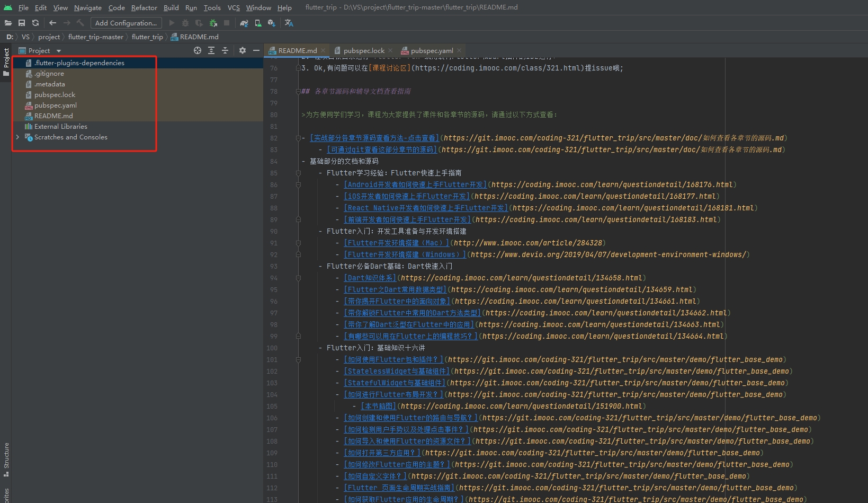
Task: Open the Run menu
Action: pos(191,7)
